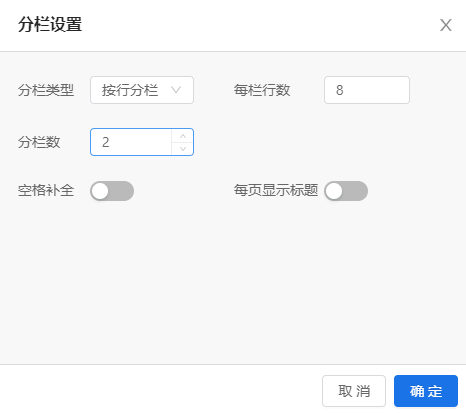Image resolution: width=466 pixels, height=414 pixels.
Task: Focus the 每栏行数 input field
Action: tap(367, 90)
